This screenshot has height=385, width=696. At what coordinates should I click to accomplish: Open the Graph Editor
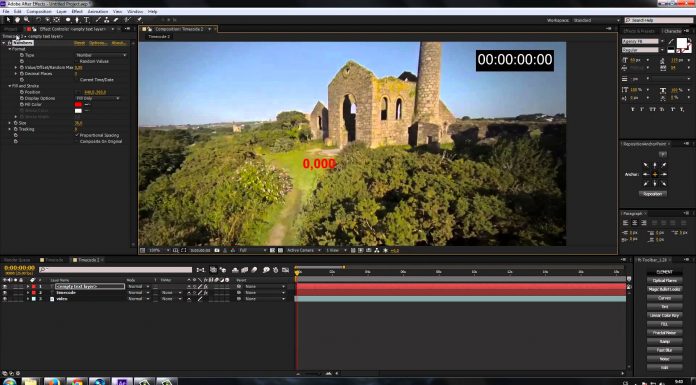pyautogui.click(x=285, y=270)
